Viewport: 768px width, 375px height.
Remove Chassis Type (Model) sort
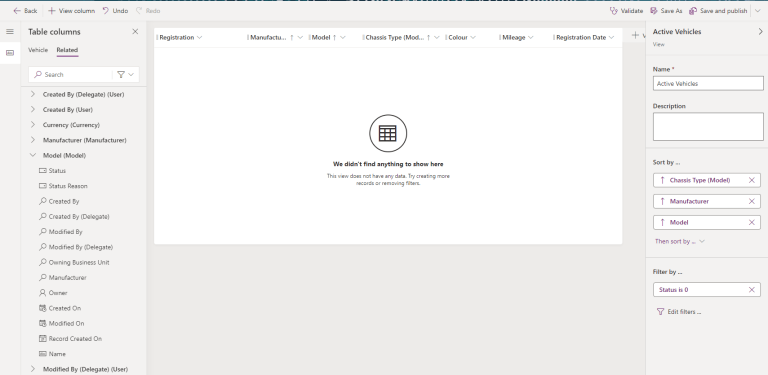(x=752, y=181)
